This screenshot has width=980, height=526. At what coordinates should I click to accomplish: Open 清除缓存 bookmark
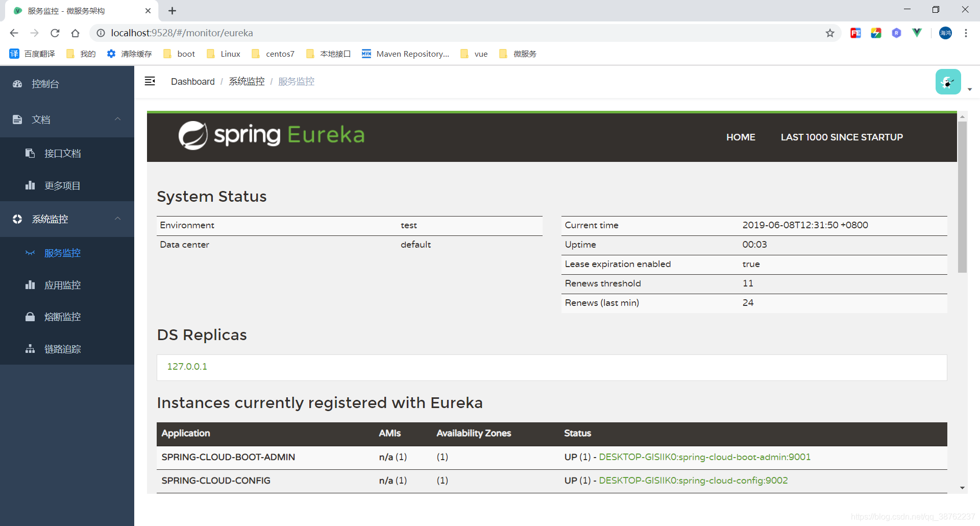pyautogui.click(x=129, y=54)
